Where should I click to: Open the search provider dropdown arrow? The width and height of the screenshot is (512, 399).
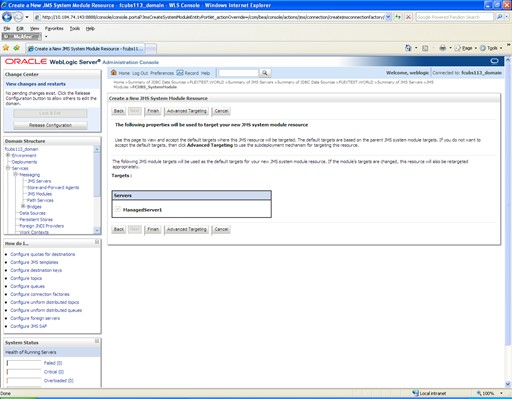pyautogui.click(x=507, y=17)
